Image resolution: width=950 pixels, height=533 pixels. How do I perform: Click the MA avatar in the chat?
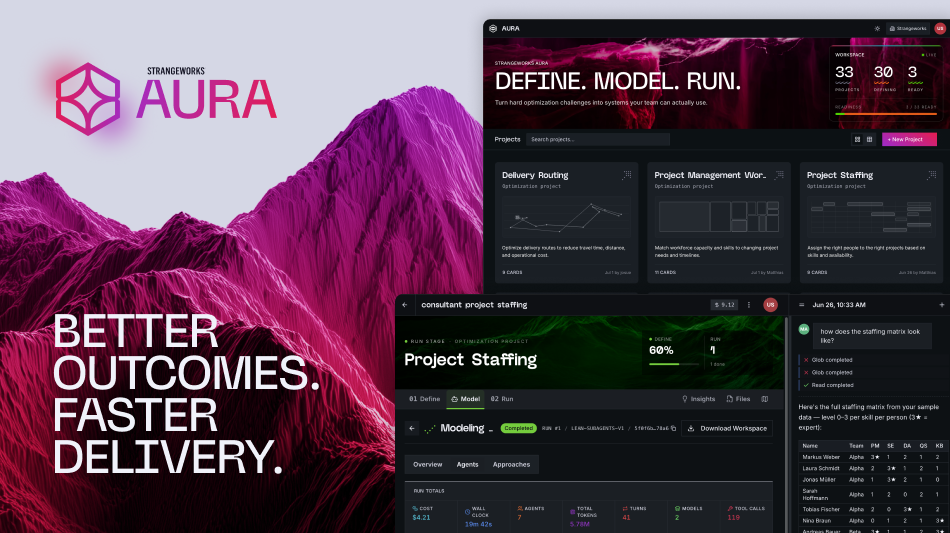pyautogui.click(x=804, y=329)
